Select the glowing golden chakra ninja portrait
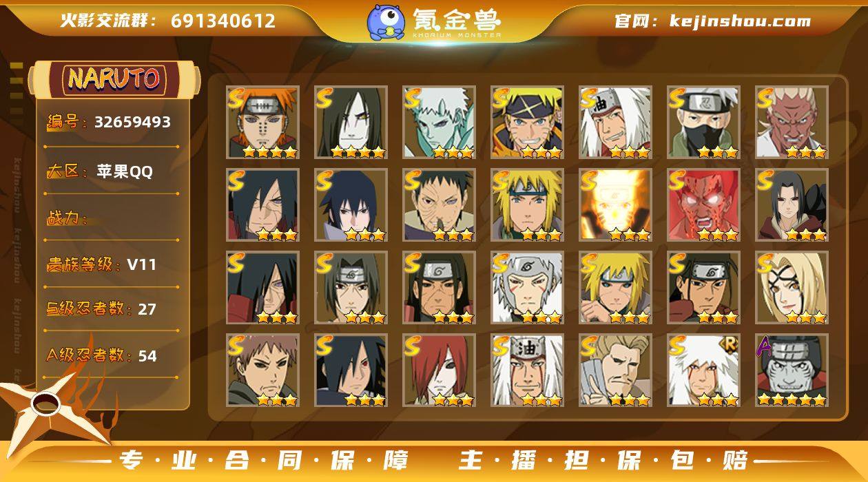Image resolution: width=868 pixels, height=482 pixels. [615, 205]
